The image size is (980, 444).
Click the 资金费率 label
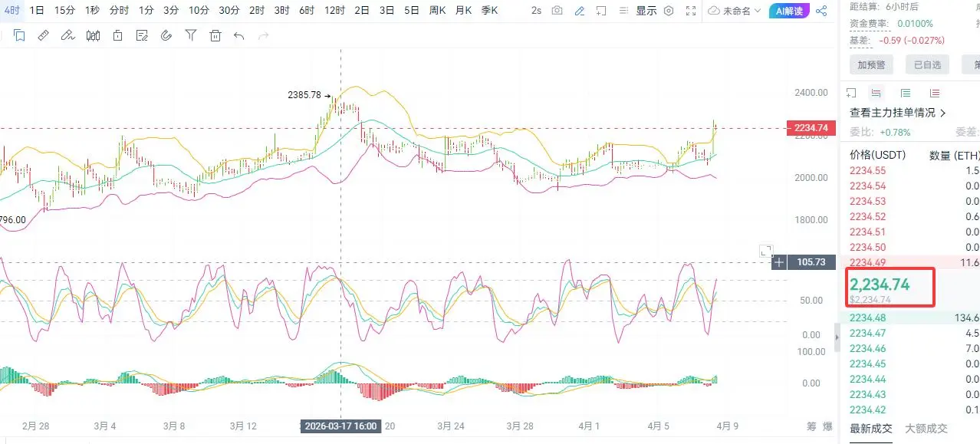(870, 24)
